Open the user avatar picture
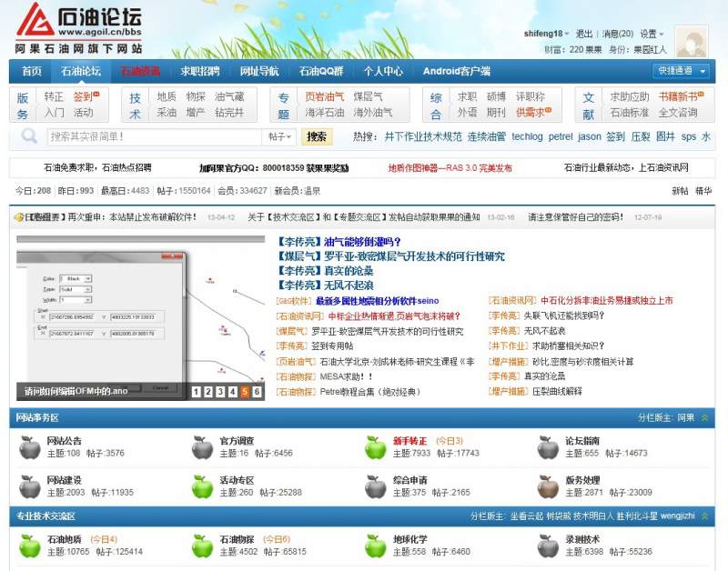The height and width of the screenshot is (571, 728). [x=692, y=42]
